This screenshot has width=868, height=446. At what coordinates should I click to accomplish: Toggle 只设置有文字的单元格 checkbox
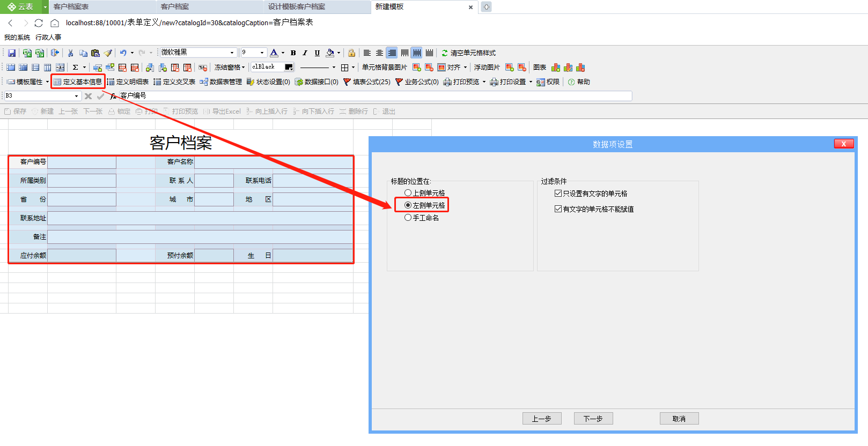[x=558, y=194]
